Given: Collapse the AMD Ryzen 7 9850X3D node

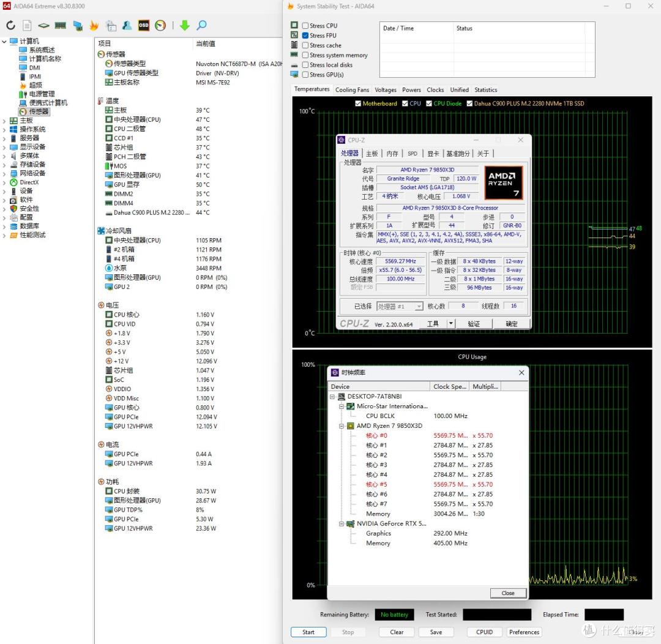Looking at the screenshot, I should tap(342, 426).
